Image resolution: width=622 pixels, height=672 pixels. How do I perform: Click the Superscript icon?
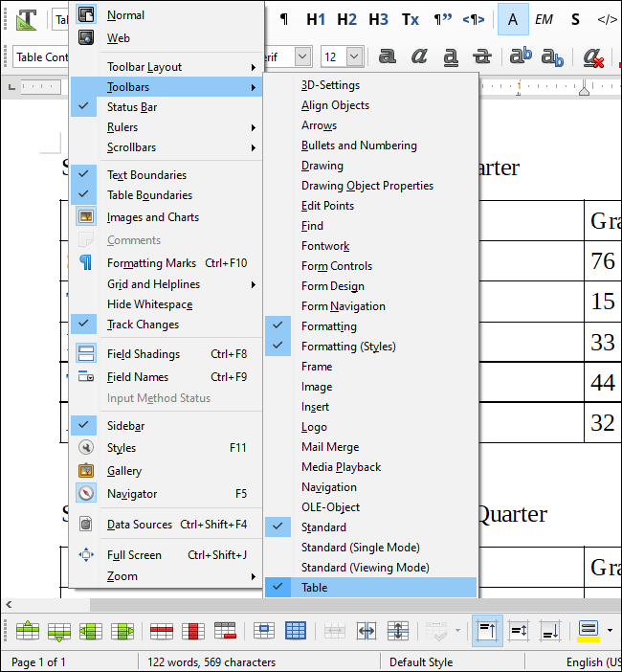point(521,56)
